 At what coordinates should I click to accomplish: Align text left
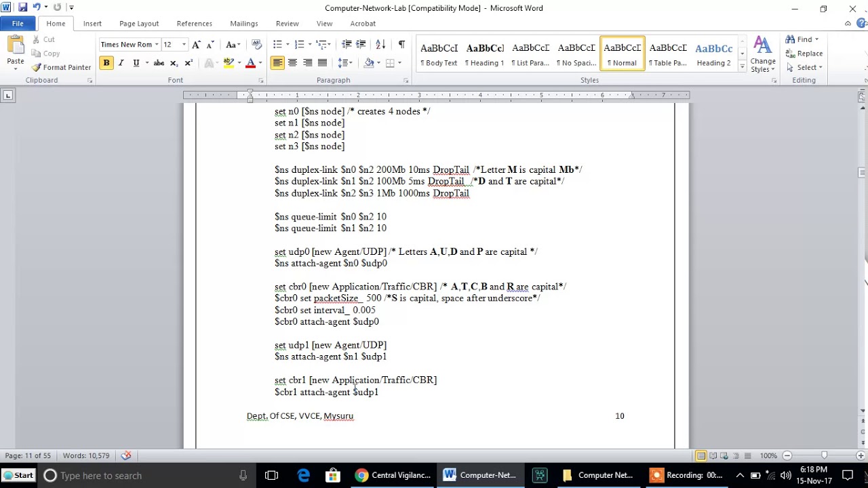point(277,63)
